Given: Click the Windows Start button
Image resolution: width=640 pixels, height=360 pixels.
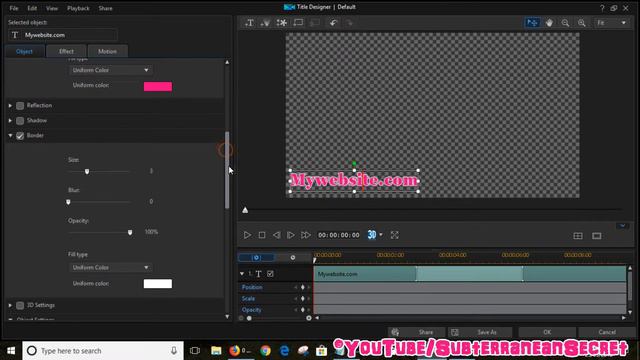Looking at the screenshot, I should pyautogui.click(x=11, y=351).
